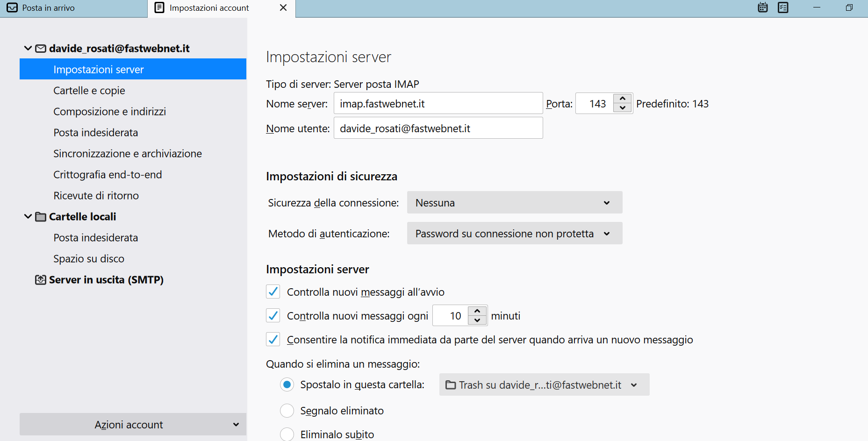Choose the Eliminalo subito radio option
The height and width of the screenshot is (441, 868).
[287, 434]
